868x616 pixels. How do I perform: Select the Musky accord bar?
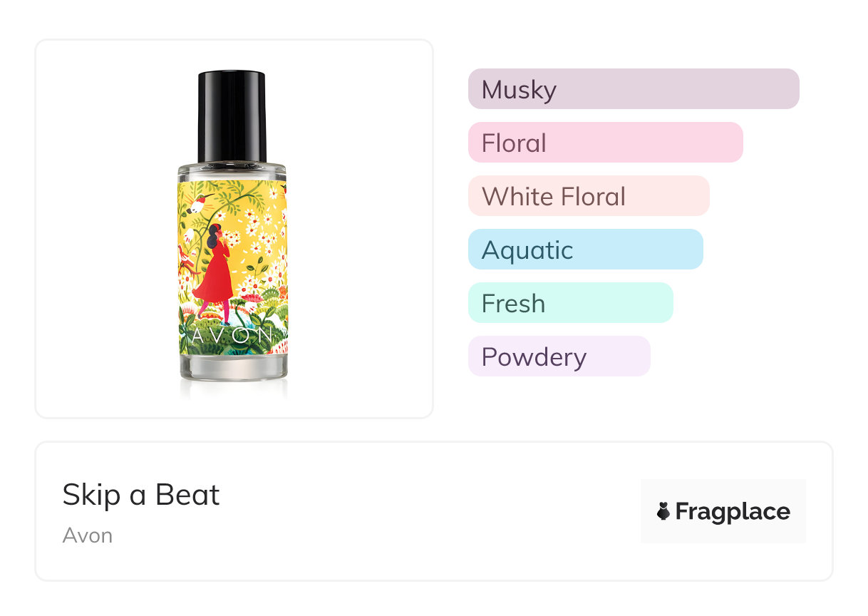coord(634,89)
